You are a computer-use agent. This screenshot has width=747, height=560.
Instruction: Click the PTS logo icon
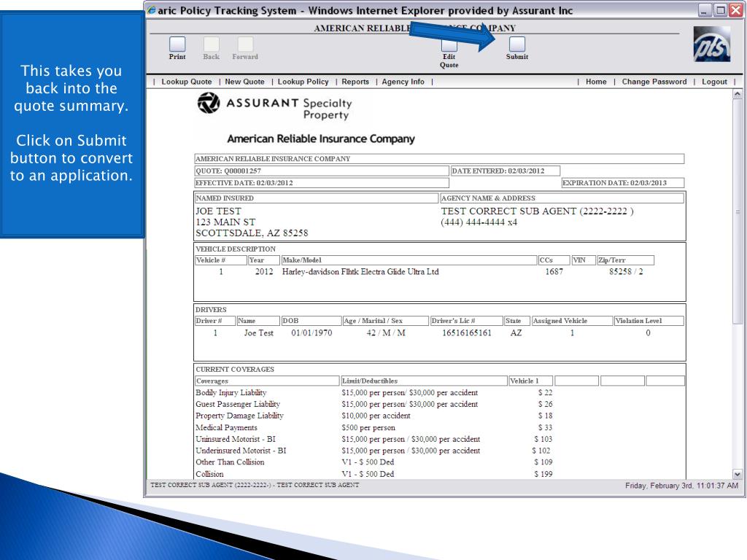[x=712, y=44]
